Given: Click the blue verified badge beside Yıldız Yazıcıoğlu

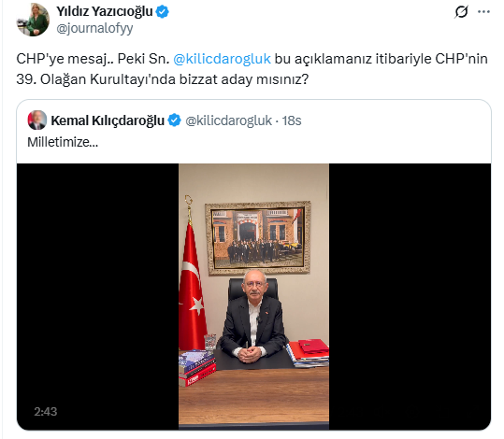Looking at the screenshot, I should (x=163, y=11).
